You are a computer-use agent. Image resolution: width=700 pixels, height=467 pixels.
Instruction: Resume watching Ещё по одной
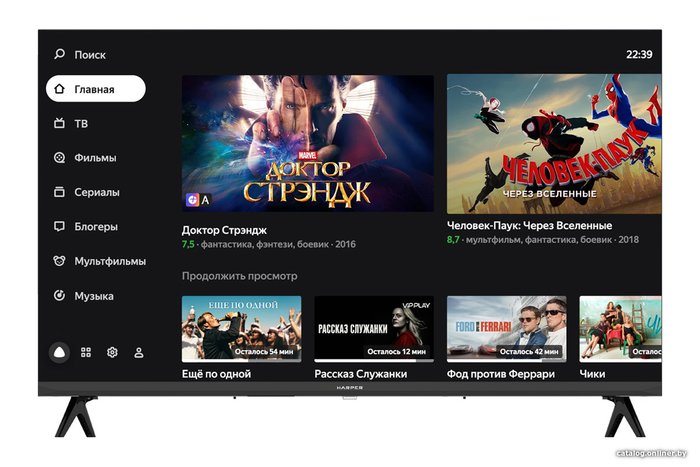click(242, 329)
